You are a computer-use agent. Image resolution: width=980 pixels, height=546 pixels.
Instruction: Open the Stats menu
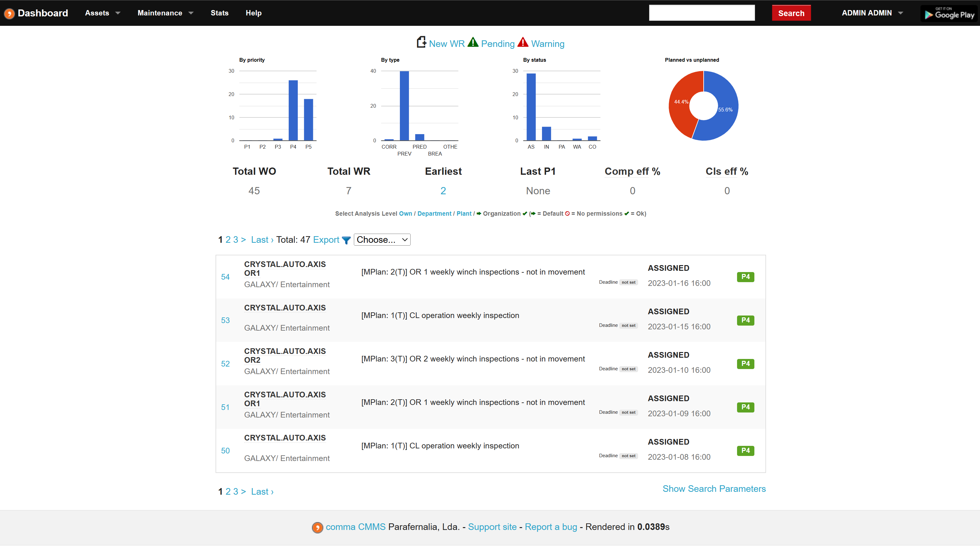220,13
